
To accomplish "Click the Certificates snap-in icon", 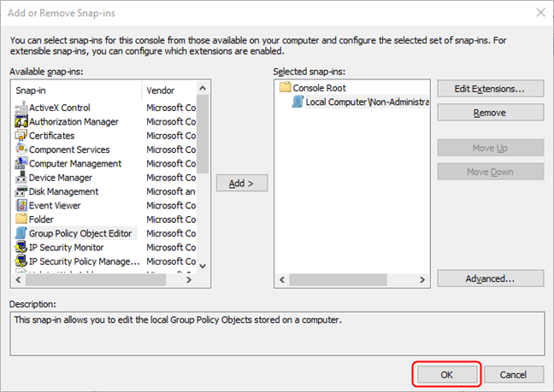I will click(x=22, y=136).
